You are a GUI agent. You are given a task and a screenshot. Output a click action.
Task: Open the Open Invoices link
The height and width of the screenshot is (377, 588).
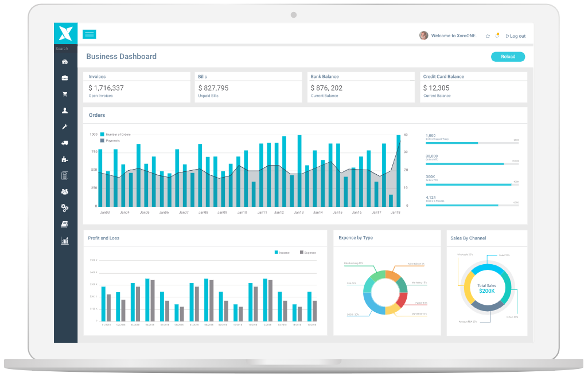pos(101,96)
